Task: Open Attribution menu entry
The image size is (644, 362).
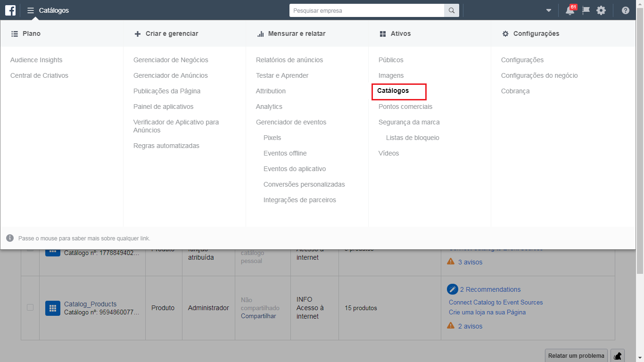Action: click(271, 91)
